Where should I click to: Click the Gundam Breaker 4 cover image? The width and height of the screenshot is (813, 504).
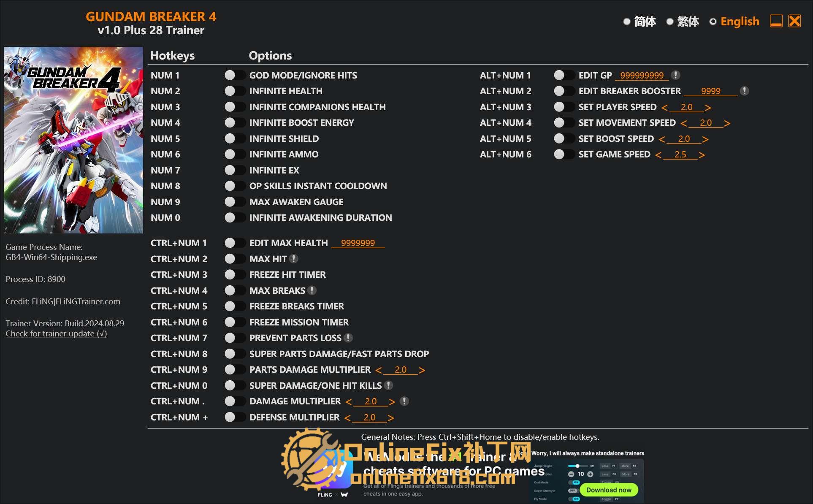[73, 140]
